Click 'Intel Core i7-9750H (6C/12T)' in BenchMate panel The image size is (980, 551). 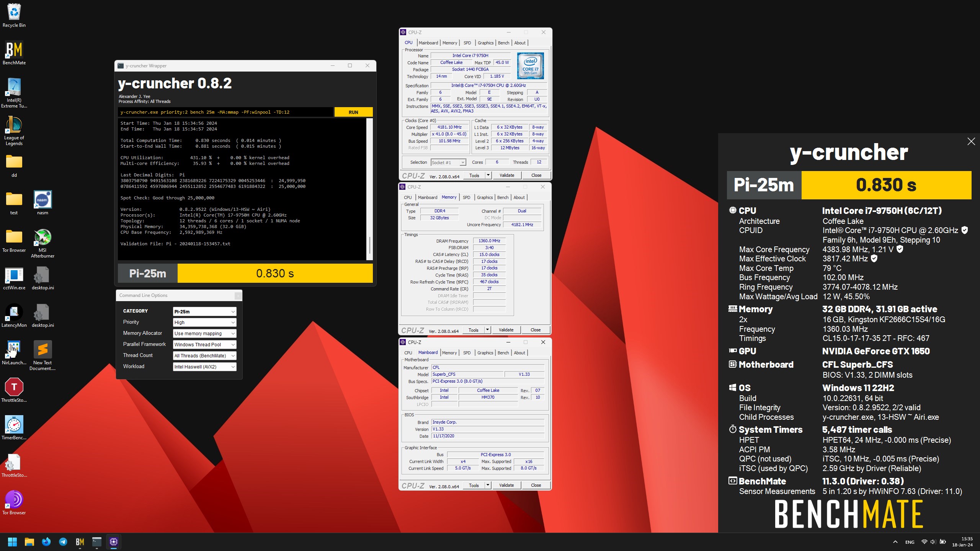click(x=881, y=211)
